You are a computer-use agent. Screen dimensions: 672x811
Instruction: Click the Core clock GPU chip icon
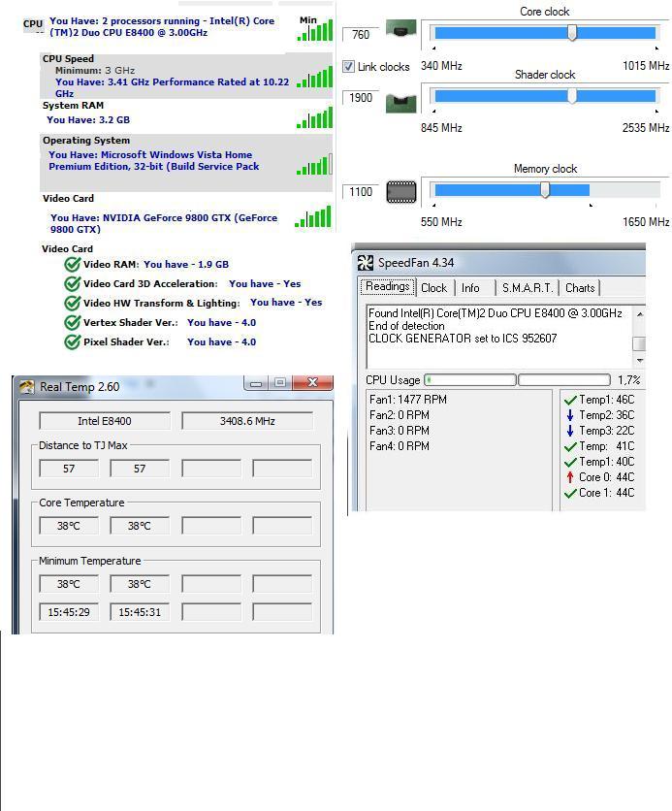[x=401, y=28]
